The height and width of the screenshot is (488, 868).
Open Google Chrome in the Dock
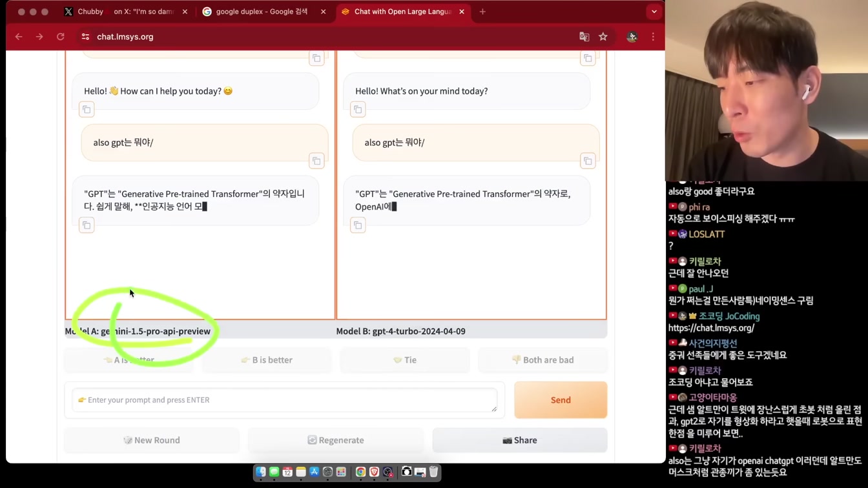[x=360, y=472]
